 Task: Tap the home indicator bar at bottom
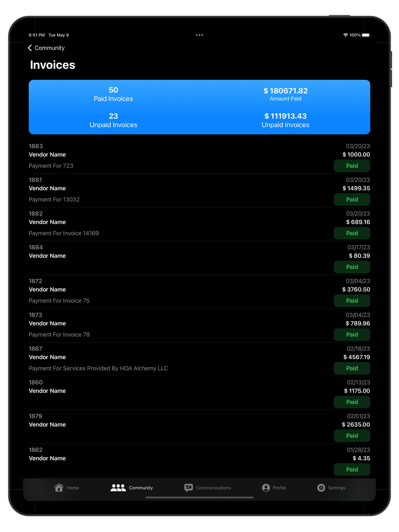pos(199,497)
